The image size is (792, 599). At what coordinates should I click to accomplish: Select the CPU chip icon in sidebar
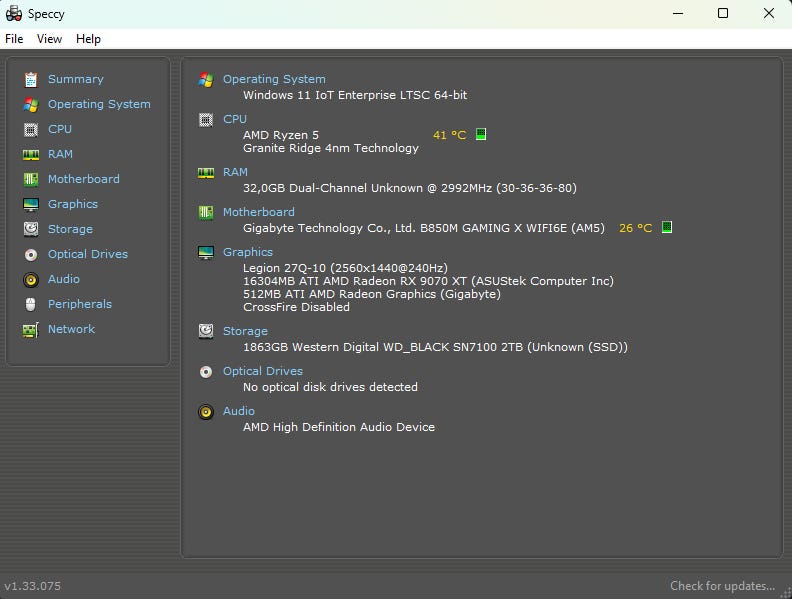pyautogui.click(x=30, y=129)
